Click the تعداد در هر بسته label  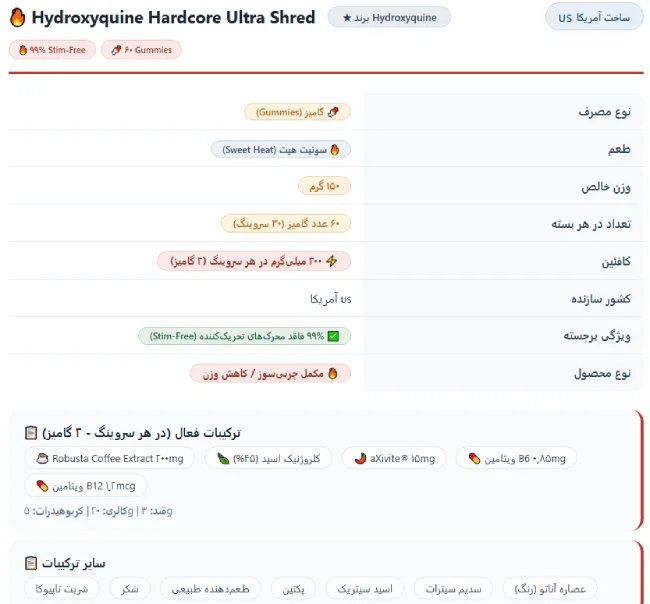[x=591, y=224]
